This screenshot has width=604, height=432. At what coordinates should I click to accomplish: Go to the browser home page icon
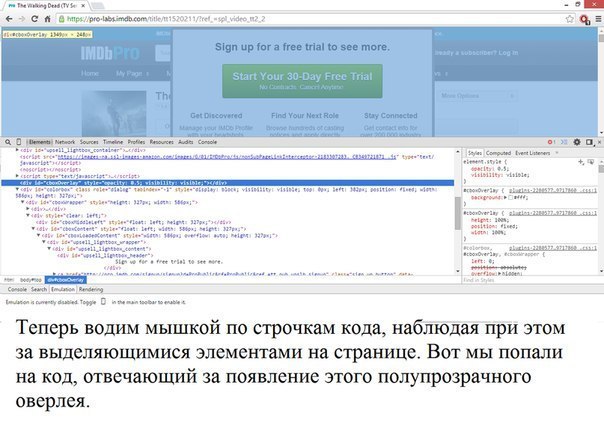[x=47, y=19]
